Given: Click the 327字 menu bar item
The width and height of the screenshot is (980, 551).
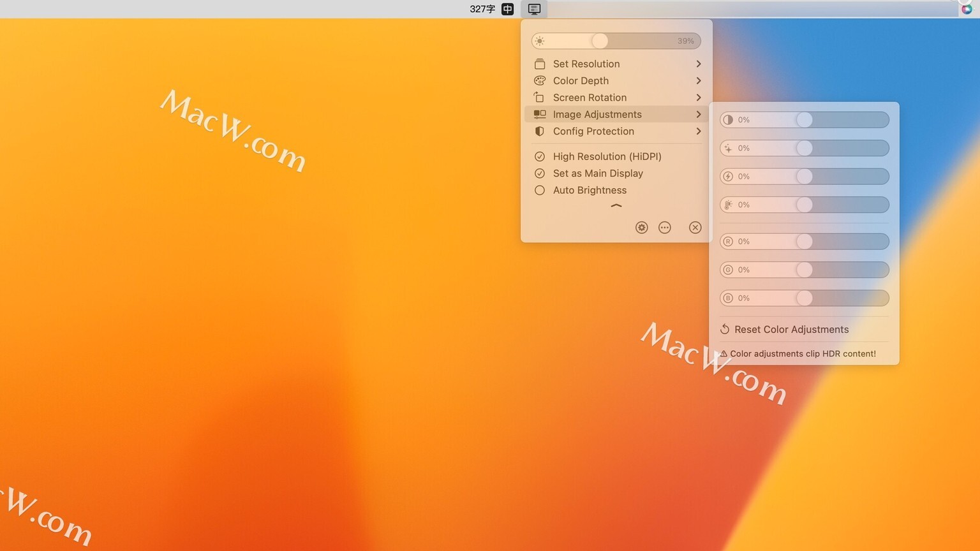Looking at the screenshot, I should point(482,9).
